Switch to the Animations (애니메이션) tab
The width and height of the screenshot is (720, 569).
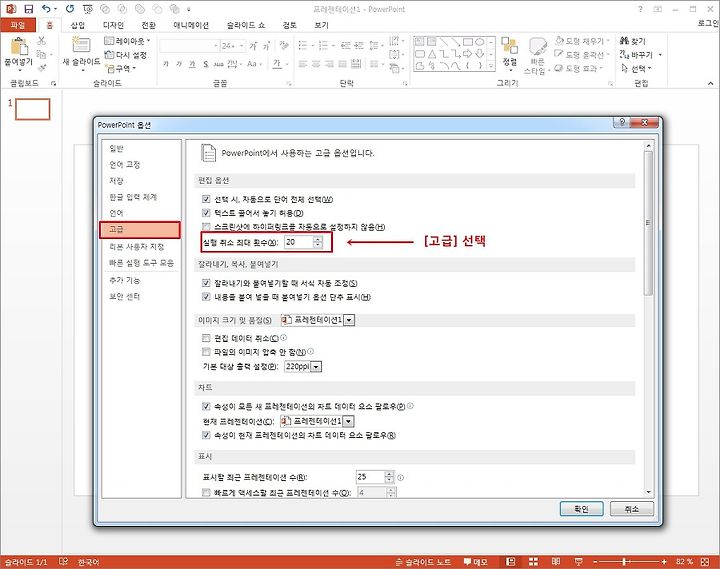tap(191, 25)
